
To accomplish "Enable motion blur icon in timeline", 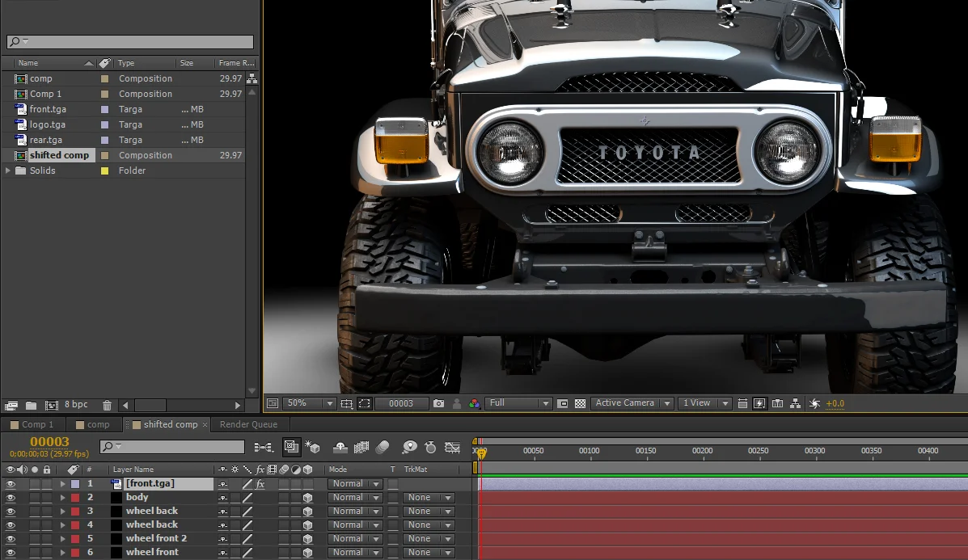I will click(x=383, y=447).
